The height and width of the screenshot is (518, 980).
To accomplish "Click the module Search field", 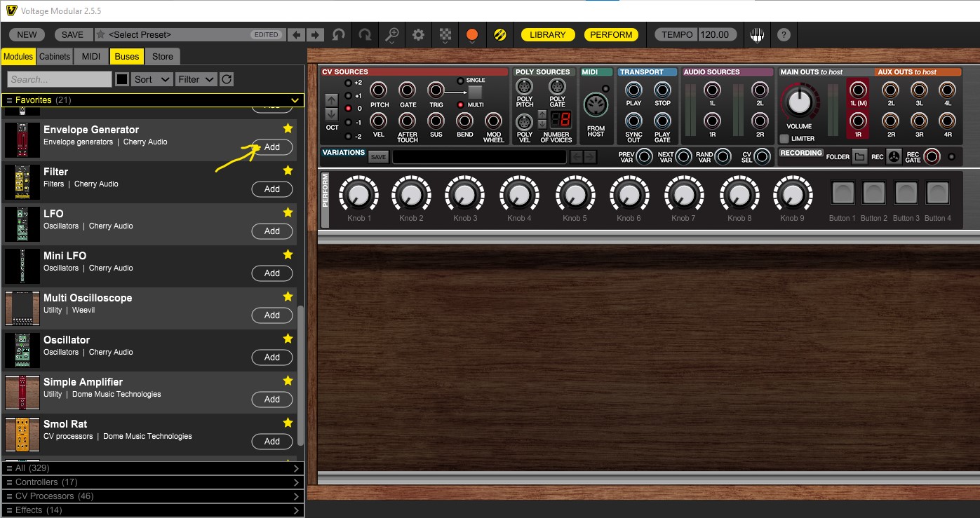I will (60, 79).
